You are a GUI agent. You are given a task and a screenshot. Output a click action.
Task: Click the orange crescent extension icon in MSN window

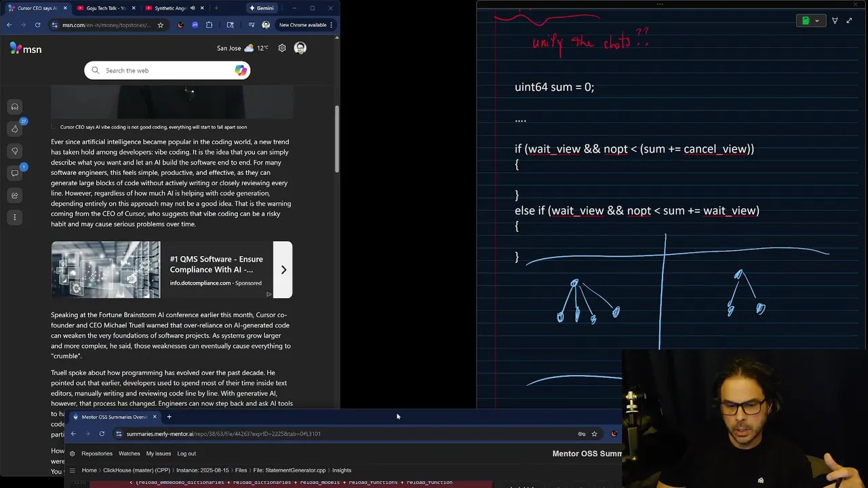[x=180, y=25]
